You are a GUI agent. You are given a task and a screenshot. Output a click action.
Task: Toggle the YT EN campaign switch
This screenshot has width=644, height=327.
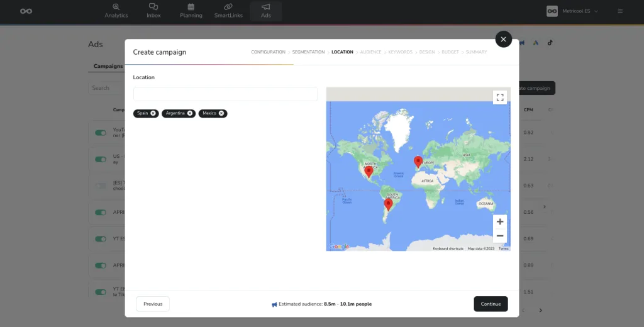pos(101,292)
